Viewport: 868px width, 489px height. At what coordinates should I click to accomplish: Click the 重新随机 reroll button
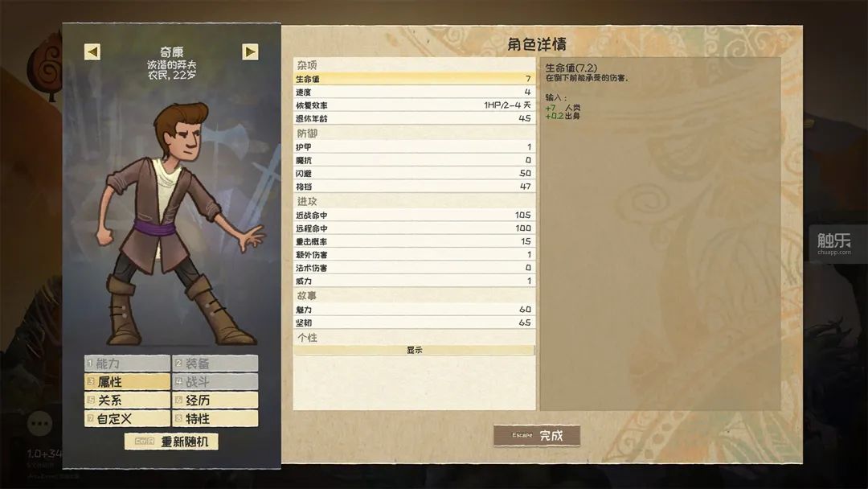coord(172,442)
